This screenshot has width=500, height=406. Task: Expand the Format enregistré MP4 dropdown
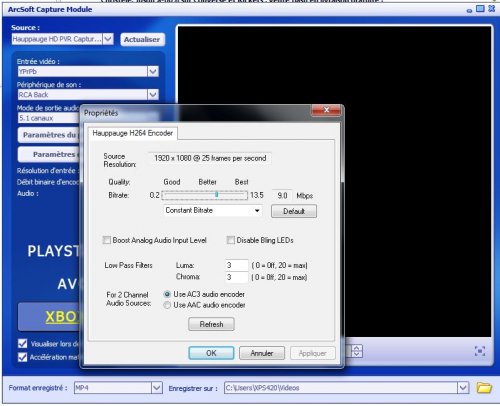[157, 388]
